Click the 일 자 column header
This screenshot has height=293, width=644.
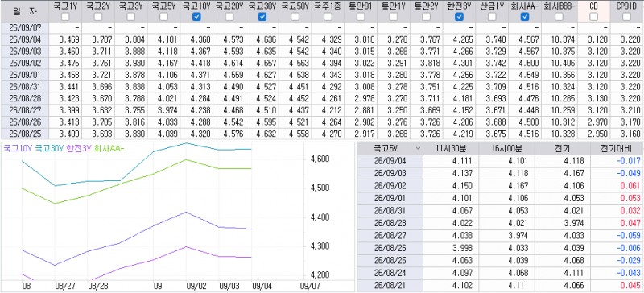tap(24, 11)
